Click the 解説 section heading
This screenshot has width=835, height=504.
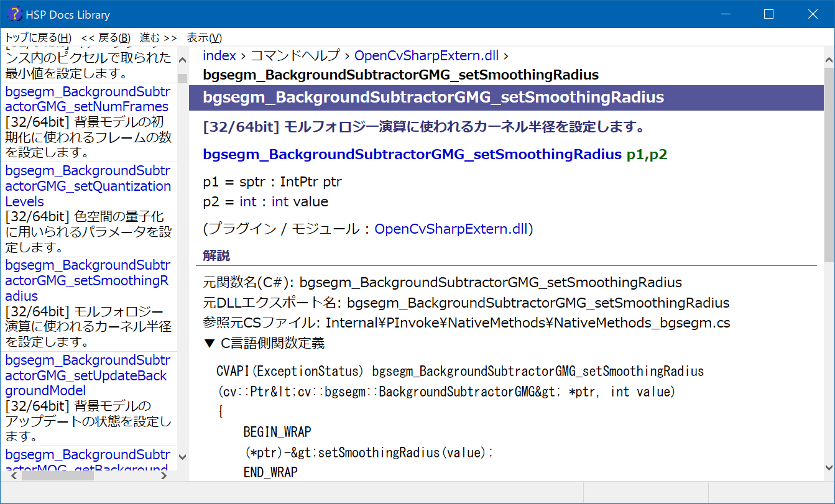click(216, 255)
